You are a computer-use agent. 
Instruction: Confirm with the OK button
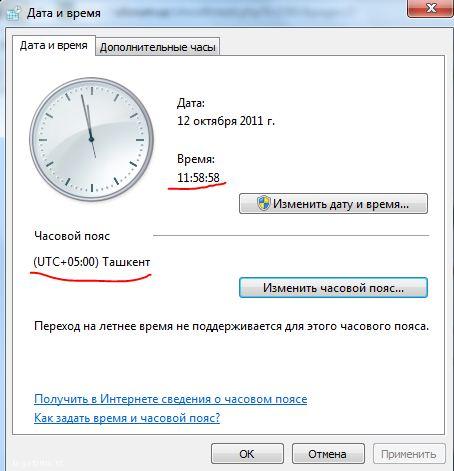pos(247,454)
